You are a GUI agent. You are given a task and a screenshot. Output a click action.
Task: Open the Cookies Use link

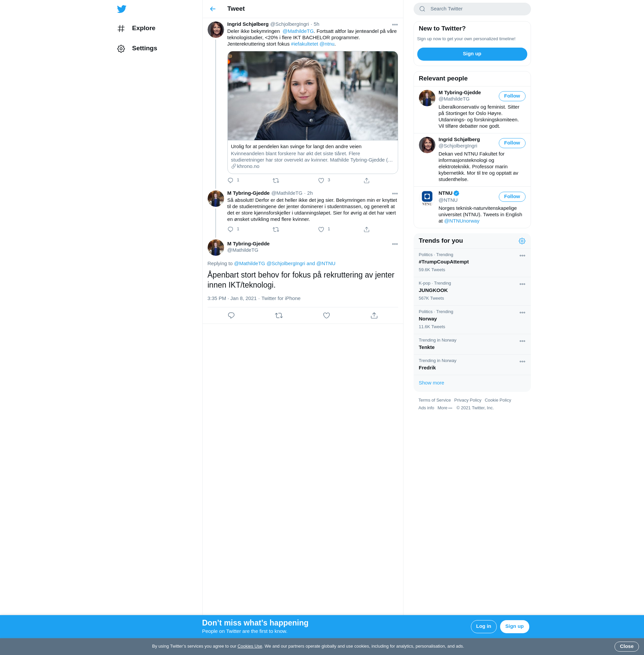[250, 646]
